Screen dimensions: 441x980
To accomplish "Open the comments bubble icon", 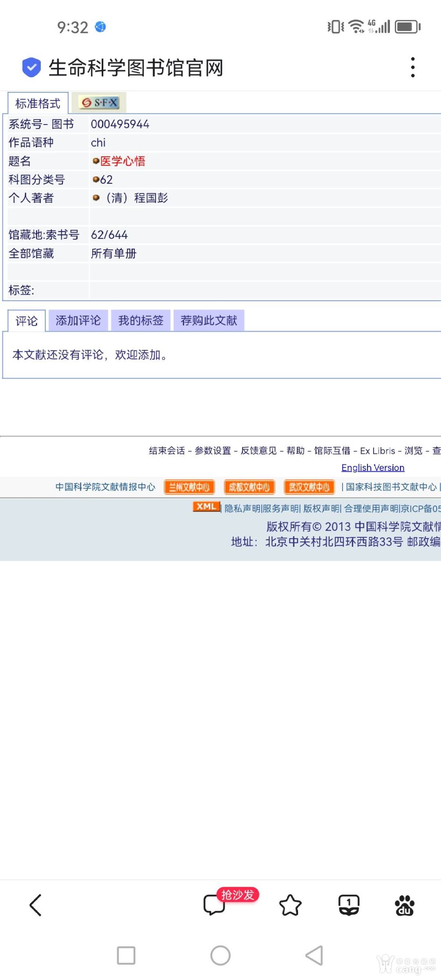I will click(214, 905).
